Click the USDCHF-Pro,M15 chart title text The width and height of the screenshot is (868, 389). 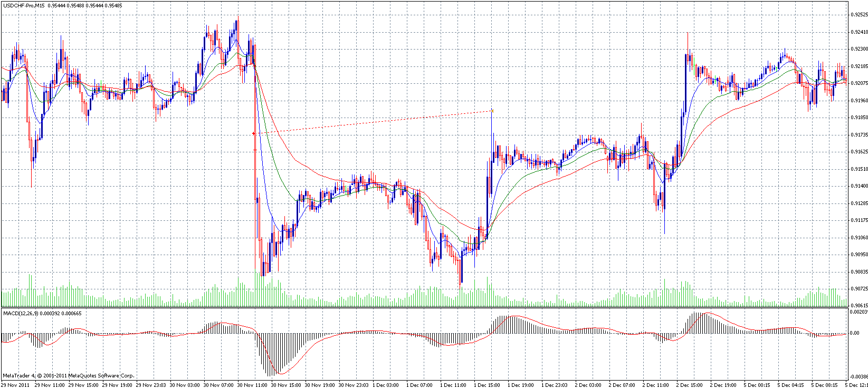tap(23, 5)
